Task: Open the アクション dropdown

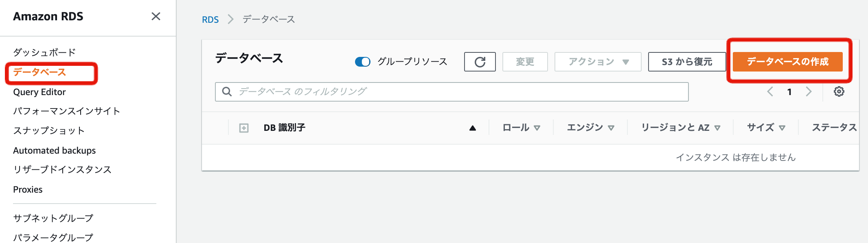Action: [x=598, y=62]
